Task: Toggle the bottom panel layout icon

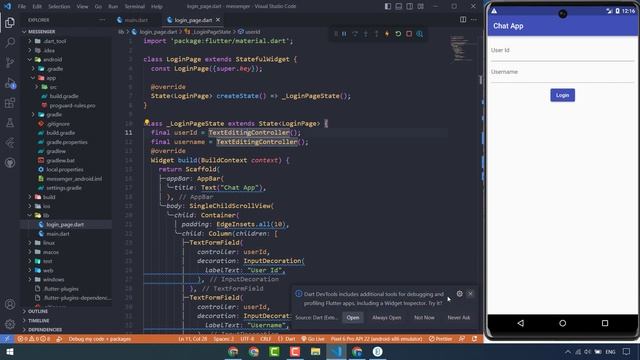Action: coord(399,6)
